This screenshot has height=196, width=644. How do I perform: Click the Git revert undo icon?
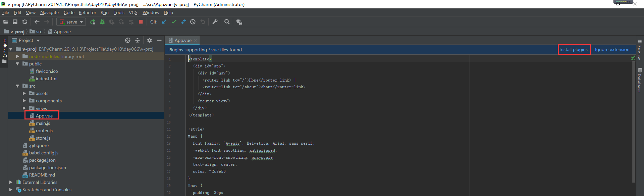(203, 22)
